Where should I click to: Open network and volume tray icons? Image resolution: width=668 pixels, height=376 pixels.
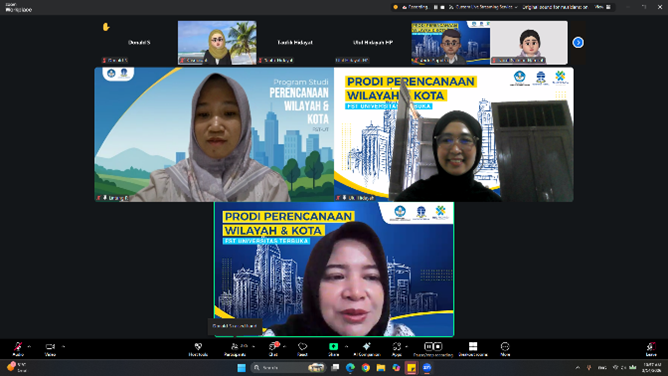point(625,367)
